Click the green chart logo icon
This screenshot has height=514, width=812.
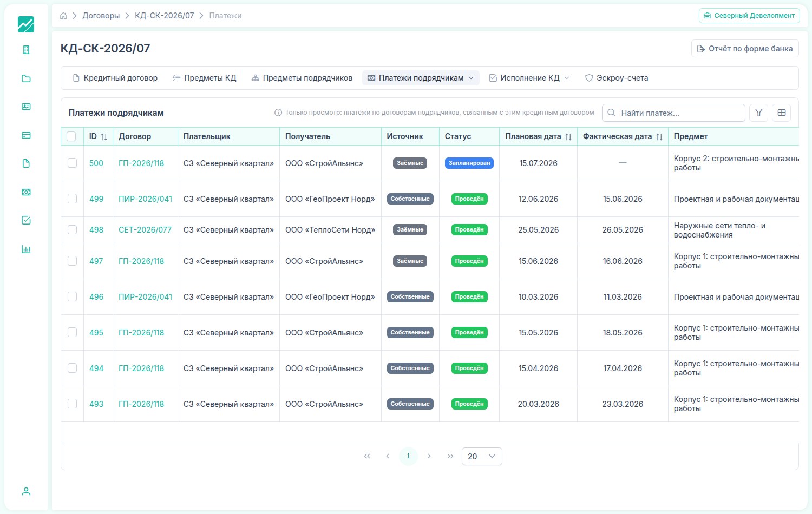(x=26, y=24)
